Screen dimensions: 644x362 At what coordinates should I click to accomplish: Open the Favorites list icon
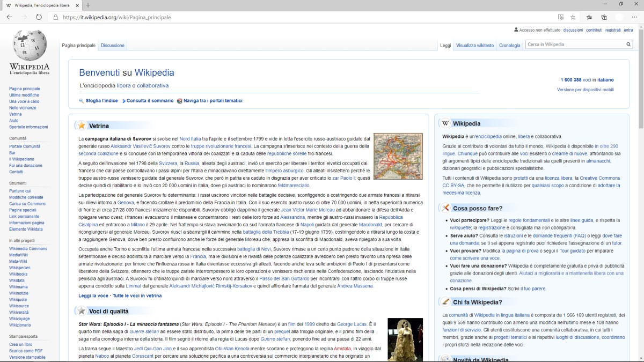[589, 17]
